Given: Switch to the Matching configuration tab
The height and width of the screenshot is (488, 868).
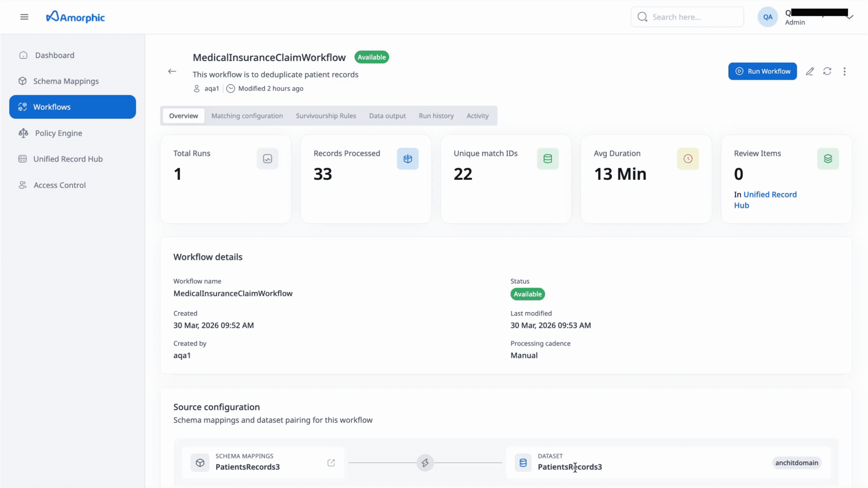Looking at the screenshot, I should tap(247, 116).
